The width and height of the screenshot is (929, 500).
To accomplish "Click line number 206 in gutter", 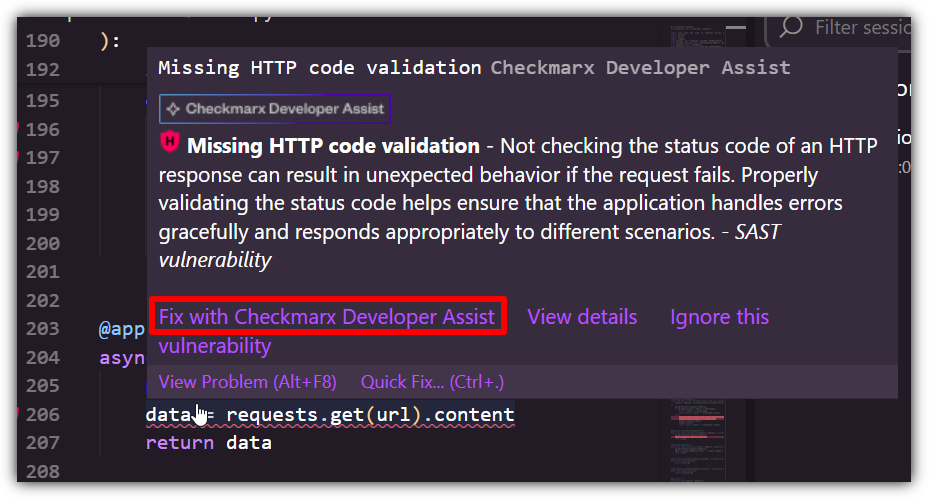I will pos(43,414).
